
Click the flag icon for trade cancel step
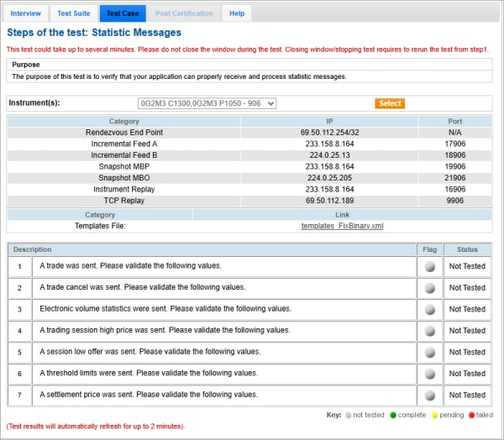[429, 287]
